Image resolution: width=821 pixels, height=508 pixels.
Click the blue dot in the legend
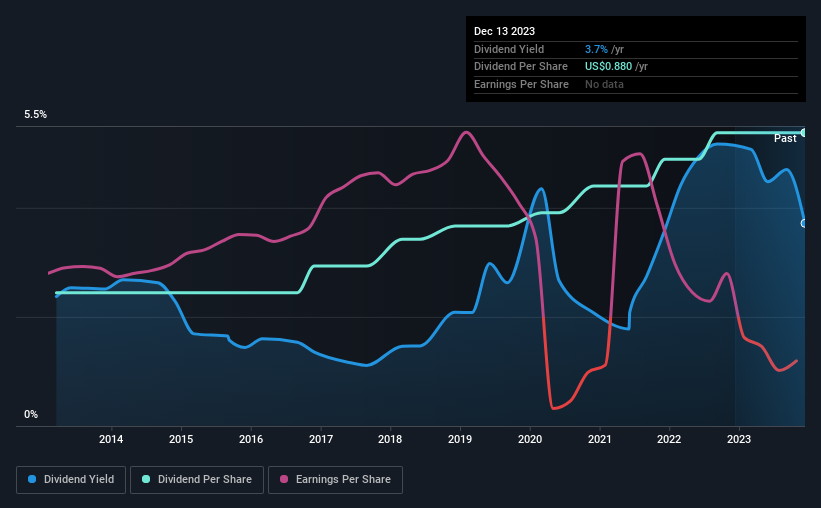[x=32, y=480]
